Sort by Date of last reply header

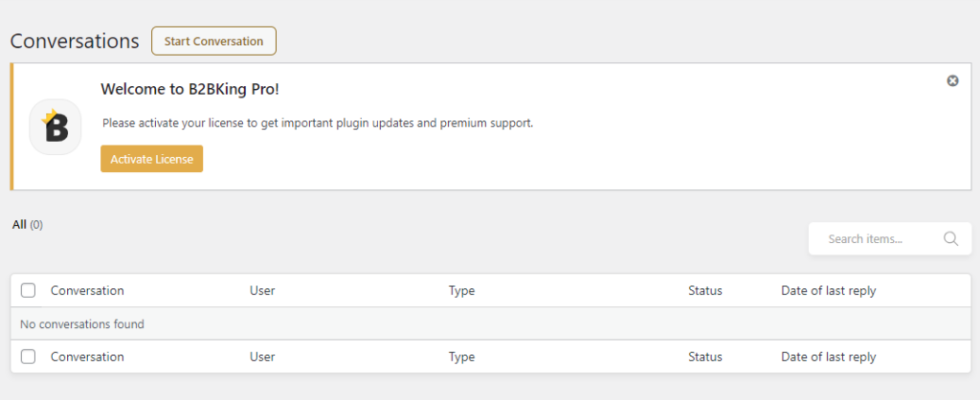pyautogui.click(x=829, y=291)
